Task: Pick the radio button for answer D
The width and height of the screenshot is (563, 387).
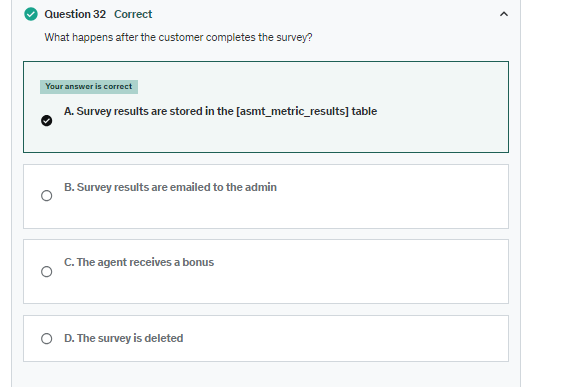Action: pos(46,339)
